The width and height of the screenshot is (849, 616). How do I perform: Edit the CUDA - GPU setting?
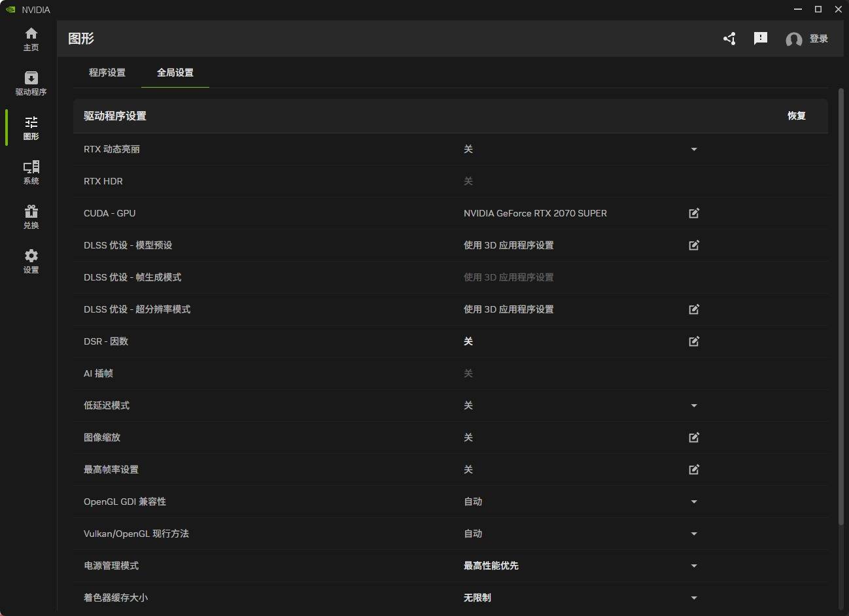694,213
